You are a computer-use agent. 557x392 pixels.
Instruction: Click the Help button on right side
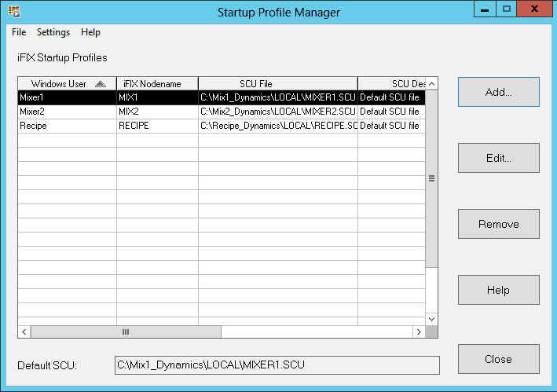coord(498,290)
